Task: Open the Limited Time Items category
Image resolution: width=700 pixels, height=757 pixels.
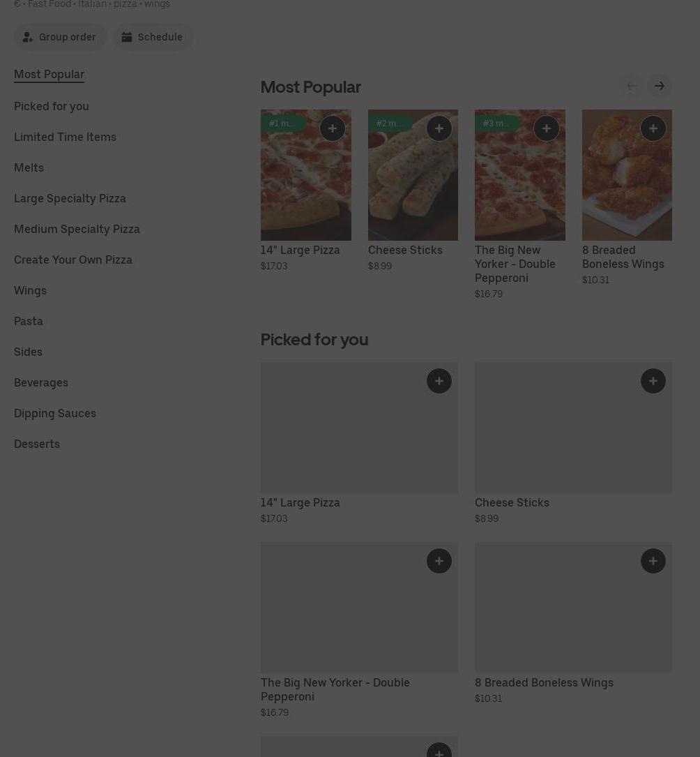Action: point(65,137)
